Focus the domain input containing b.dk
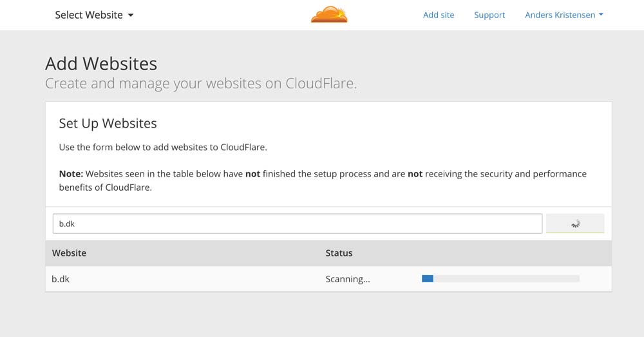Viewport: 644px width, 337px height. (297, 224)
